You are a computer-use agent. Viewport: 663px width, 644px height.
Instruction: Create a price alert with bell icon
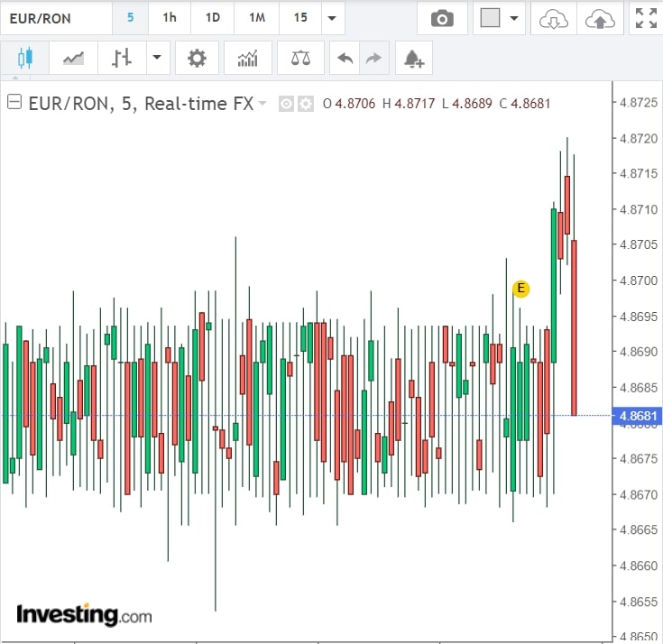click(x=413, y=59)
